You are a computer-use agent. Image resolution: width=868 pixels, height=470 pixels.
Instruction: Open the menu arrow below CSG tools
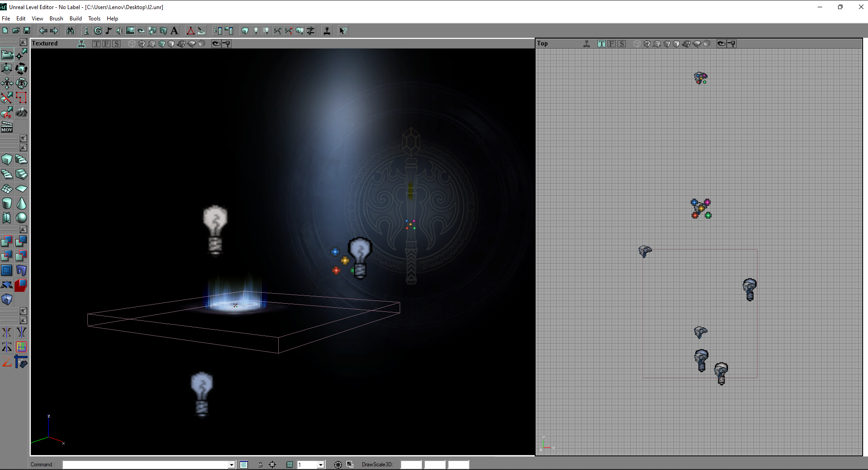pyautogui.click(x=23, y=311)
